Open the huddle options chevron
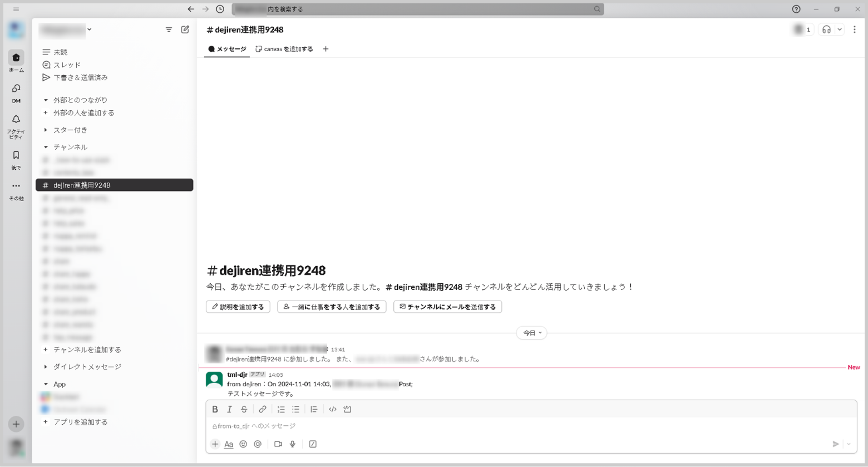The height and width of the screenshot is (467, 868). click(840, 30)
